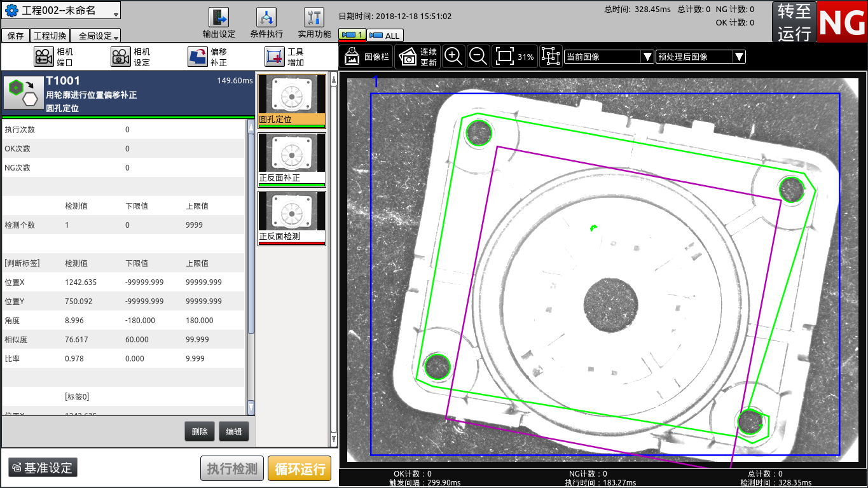The width and height of the screenshot is (868, 488).
Task: Select the 正反面补正 tool thumbnail
Action: click(x=292, y=160)
